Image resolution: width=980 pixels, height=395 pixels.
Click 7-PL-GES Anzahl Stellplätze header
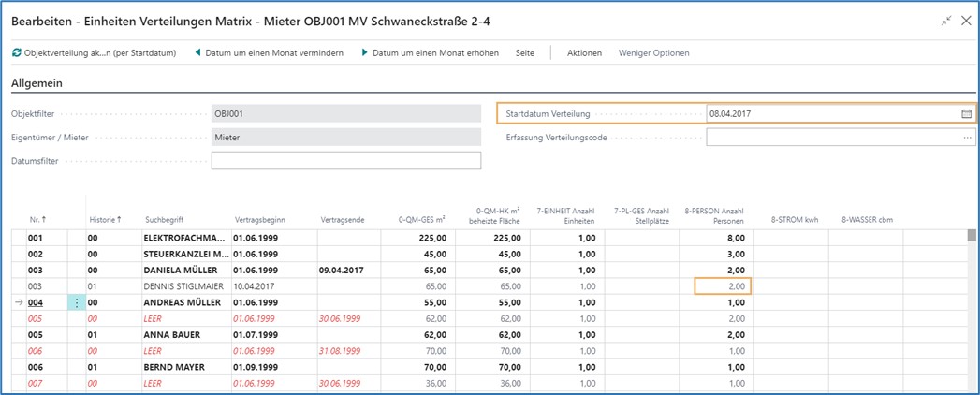pyautogui.click(x=641, y=215)
